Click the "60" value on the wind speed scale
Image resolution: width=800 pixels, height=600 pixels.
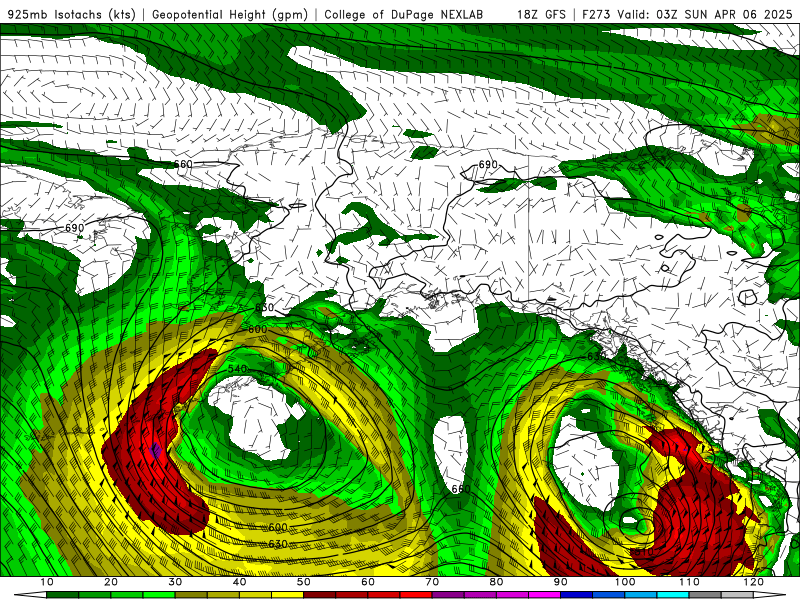click(x=368, y=582)
